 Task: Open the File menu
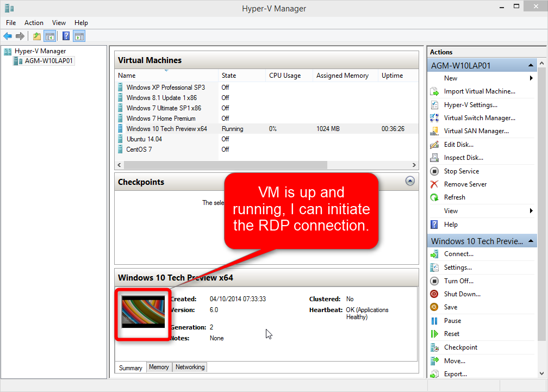point(11,23)
